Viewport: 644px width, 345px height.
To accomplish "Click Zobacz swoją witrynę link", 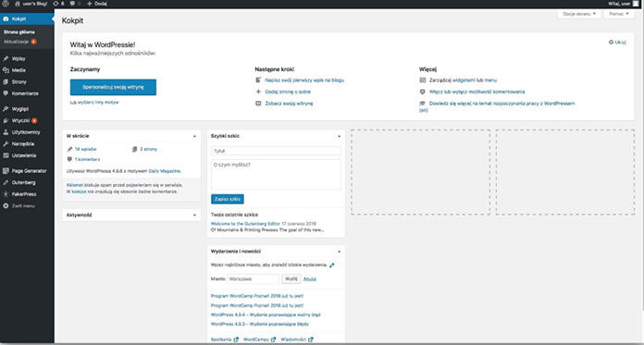I will coord(289,104).
